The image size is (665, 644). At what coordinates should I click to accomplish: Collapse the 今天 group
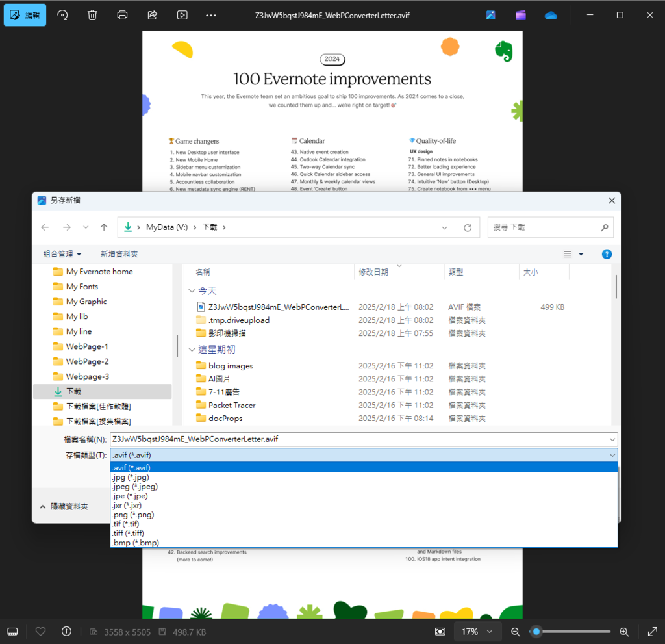click(192, 291)
